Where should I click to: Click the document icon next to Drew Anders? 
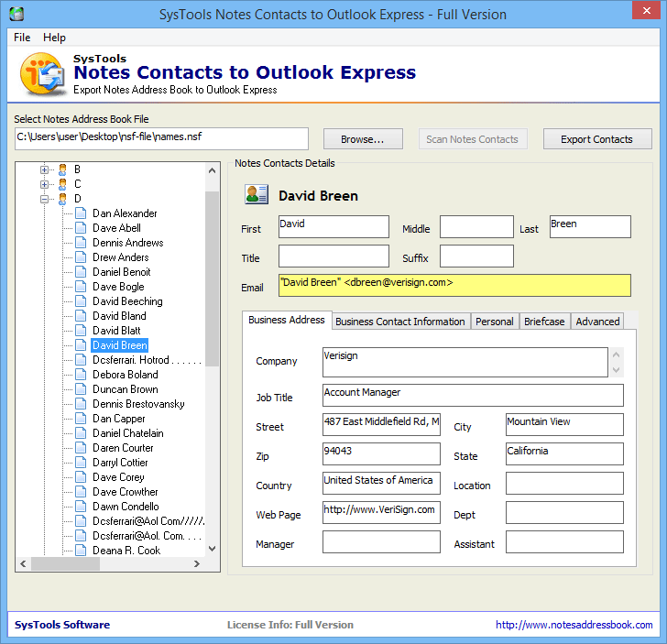pos(81,257)
